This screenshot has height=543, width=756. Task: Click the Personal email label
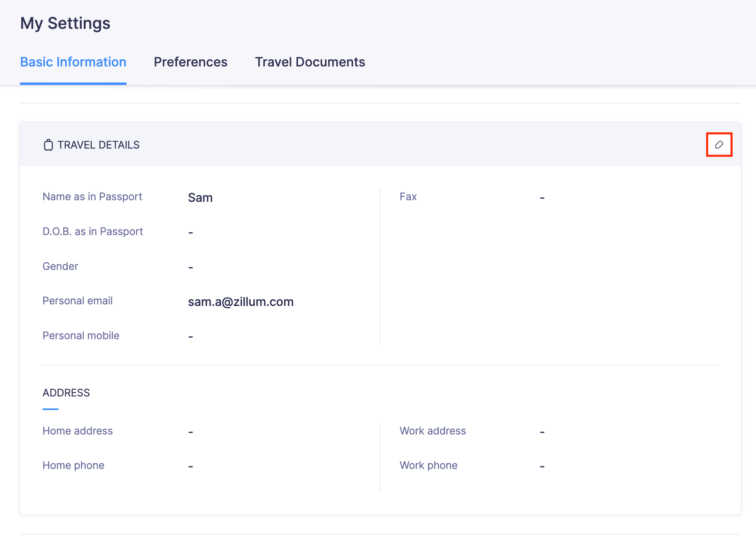(x=77, y=301)
